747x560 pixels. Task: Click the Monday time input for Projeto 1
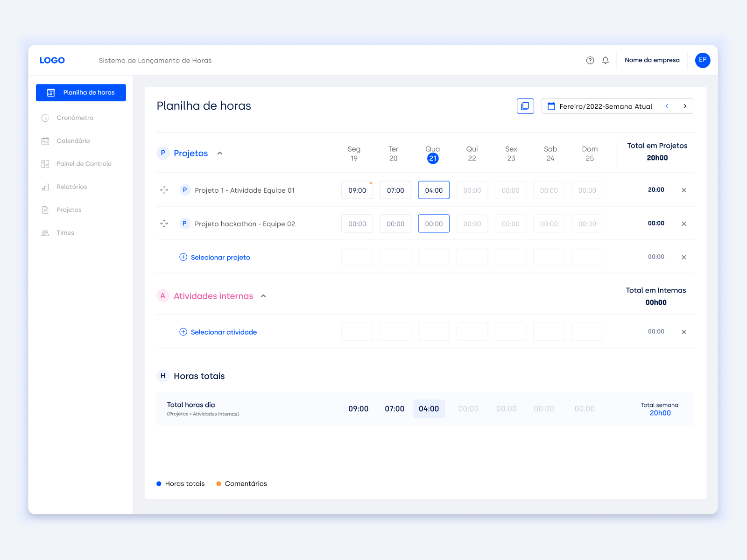click(357, 190)
